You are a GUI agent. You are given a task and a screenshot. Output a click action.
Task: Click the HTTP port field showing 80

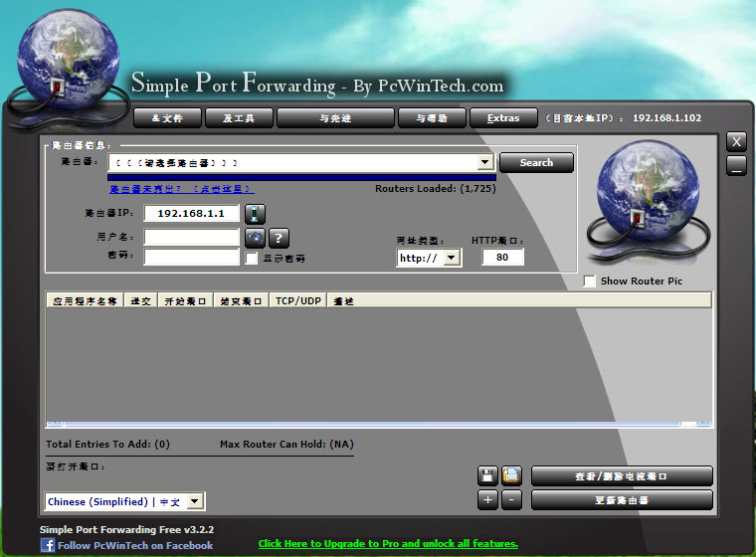(x=502, y=257)
